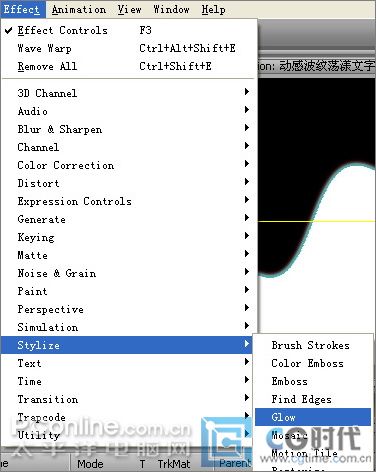Image resolution: width=376 pixels, height=472 pixels.
Task: Click the View menu
Action: [129, 9]
